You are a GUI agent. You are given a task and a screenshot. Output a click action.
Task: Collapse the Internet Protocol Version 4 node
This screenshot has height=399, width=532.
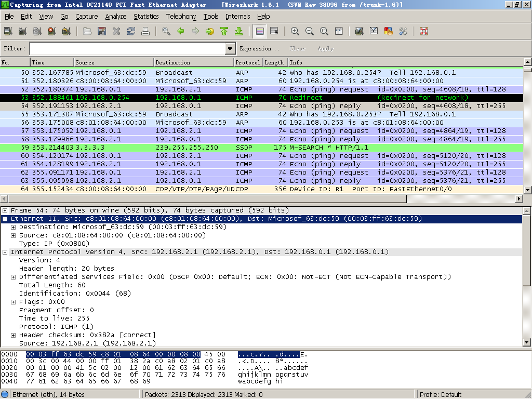click(5, 252)
